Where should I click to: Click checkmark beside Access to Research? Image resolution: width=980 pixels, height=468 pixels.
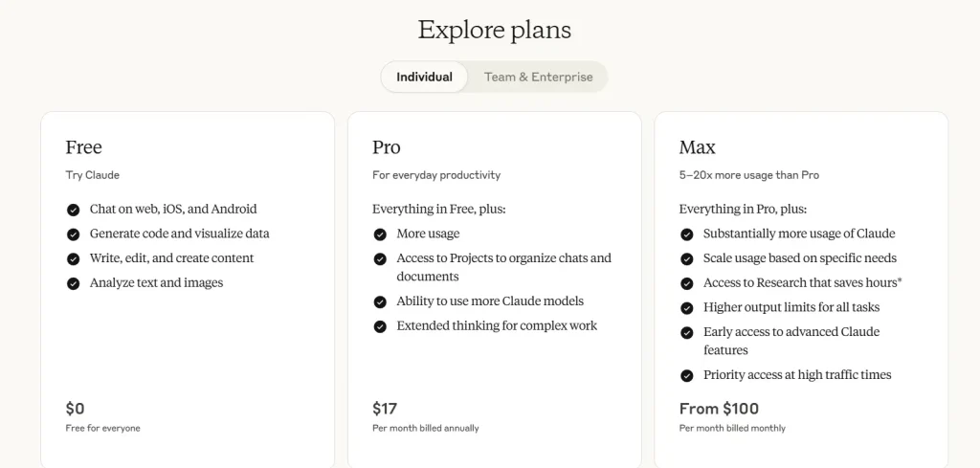(x=687, y=283)
